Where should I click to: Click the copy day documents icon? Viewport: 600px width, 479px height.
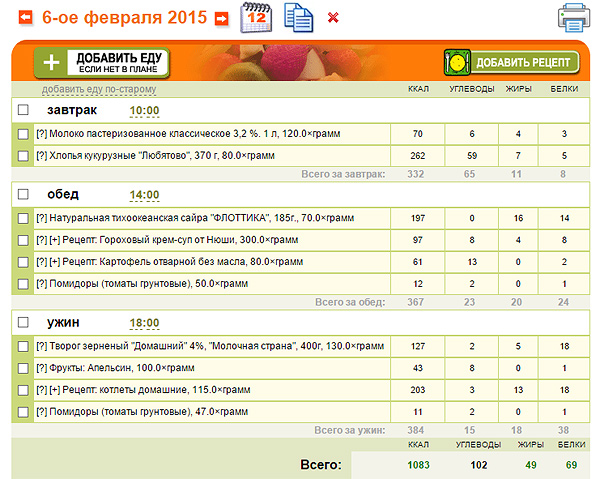297,17
